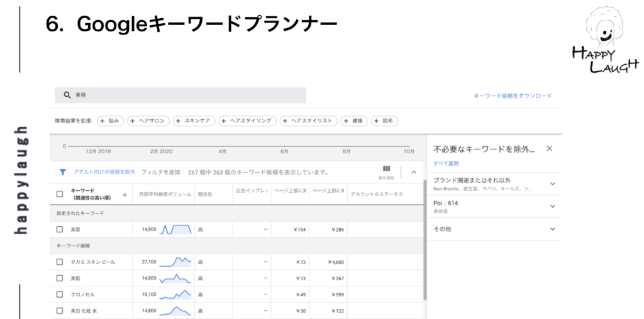This screenshot has height=319, width=644.
Task: Click the 美肌 keyword text
Action: tap(75, 278)
